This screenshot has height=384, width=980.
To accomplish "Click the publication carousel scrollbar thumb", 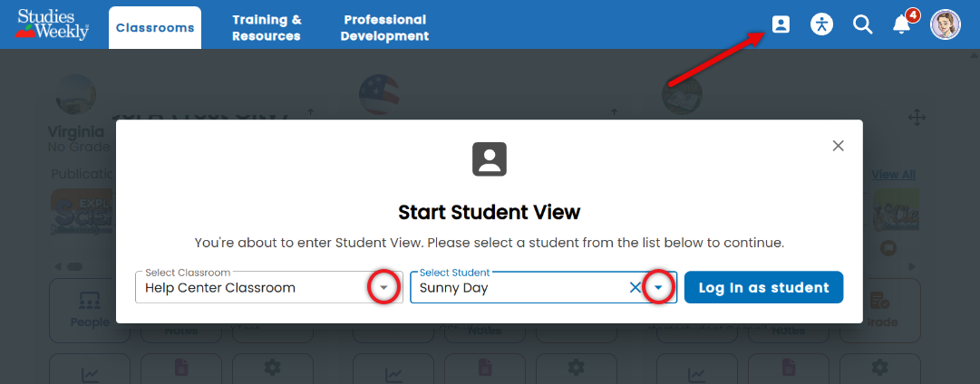I will (x=74, y=266).
